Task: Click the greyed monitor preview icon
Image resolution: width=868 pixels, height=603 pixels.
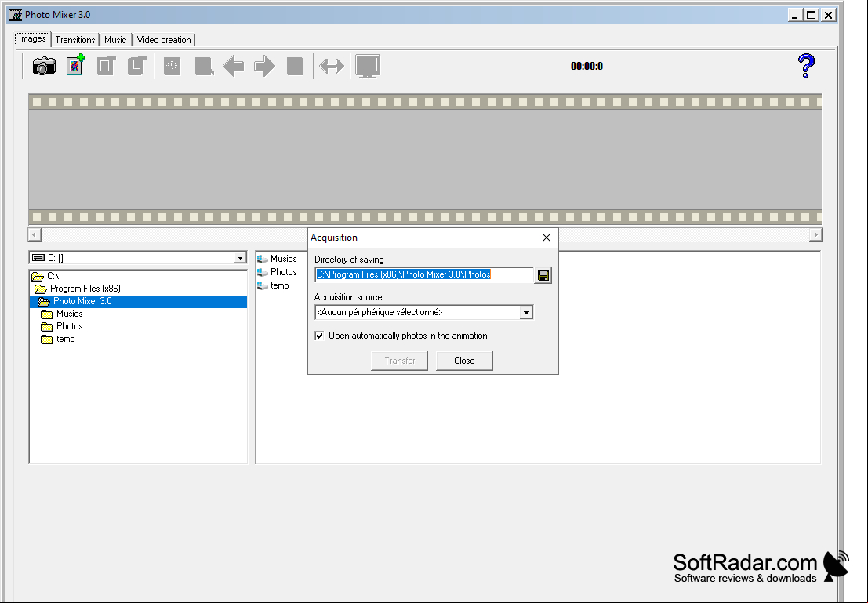Action: (x=368, y=67)
